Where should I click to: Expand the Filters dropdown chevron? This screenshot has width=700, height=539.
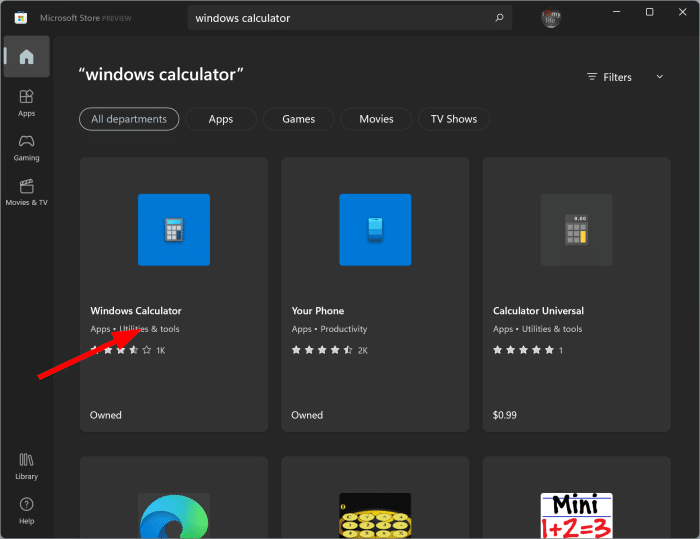click(659, 77)
